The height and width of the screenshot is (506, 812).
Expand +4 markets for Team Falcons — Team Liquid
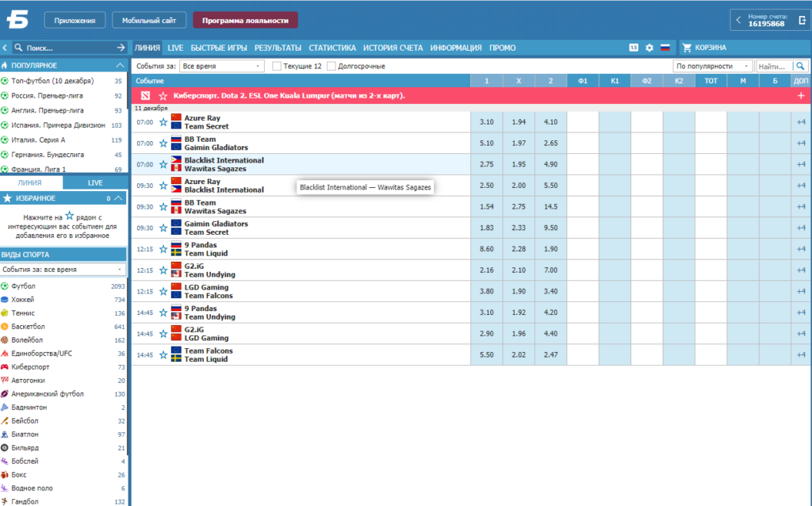click(x=801, y=355)
